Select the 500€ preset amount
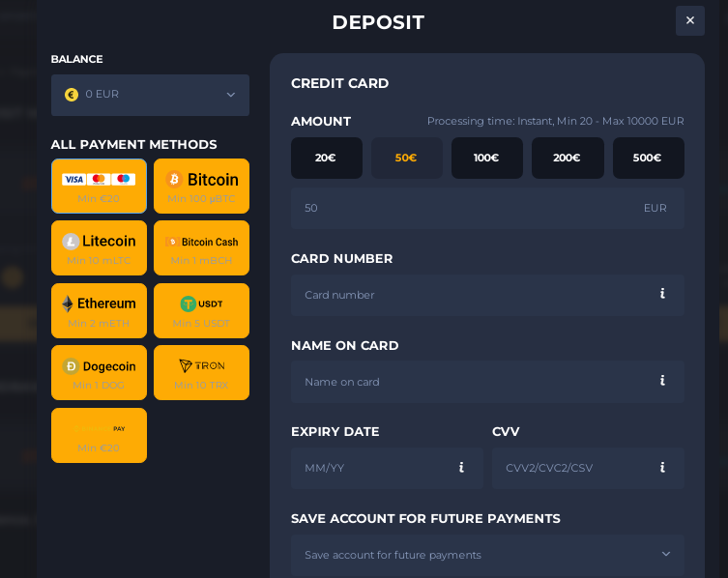 pos(648,158)
